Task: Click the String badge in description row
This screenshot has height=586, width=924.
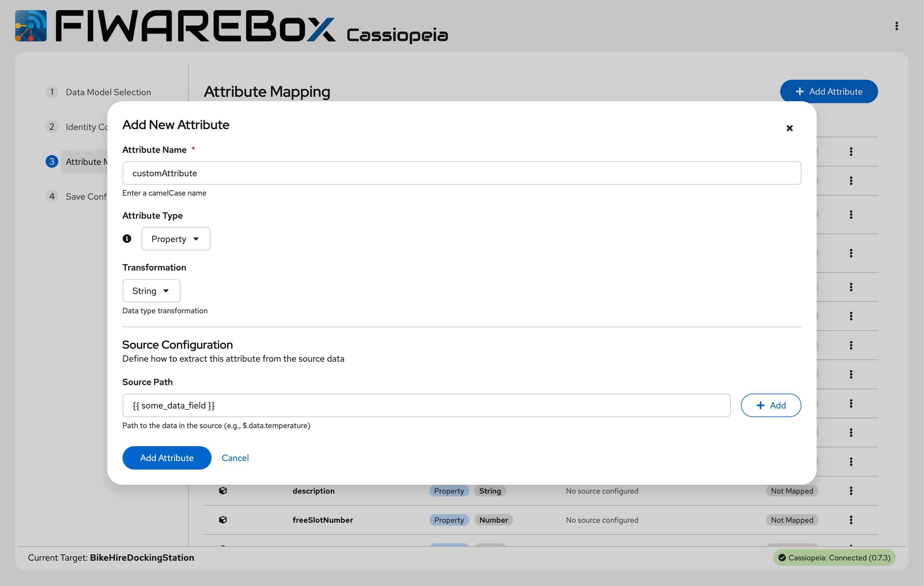Action: point(490,491)
